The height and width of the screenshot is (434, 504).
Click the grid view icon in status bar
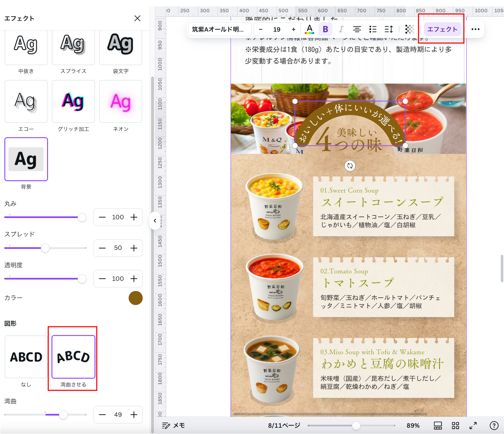point(455,425)
